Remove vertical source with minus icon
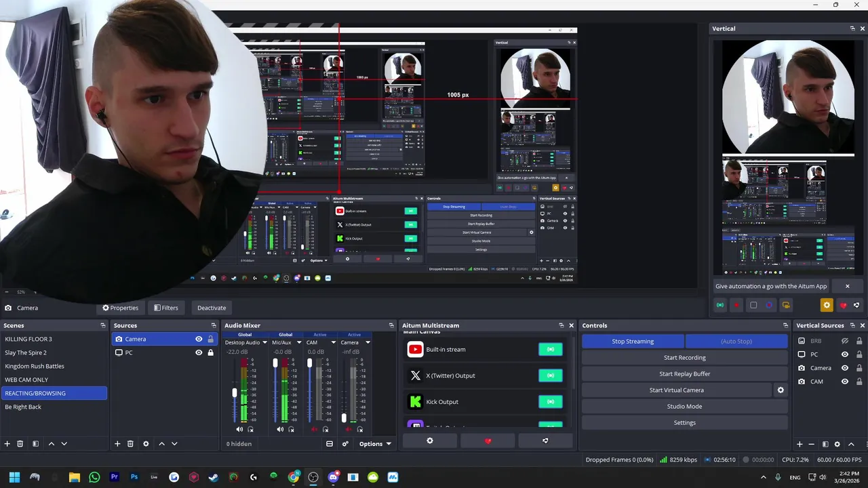Image resolution: width=868 pixels, height=488 pixels. point(812,444)
